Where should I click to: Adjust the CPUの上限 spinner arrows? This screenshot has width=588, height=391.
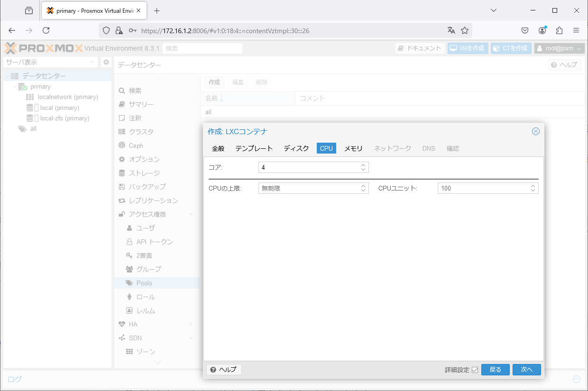click(363, 188)
